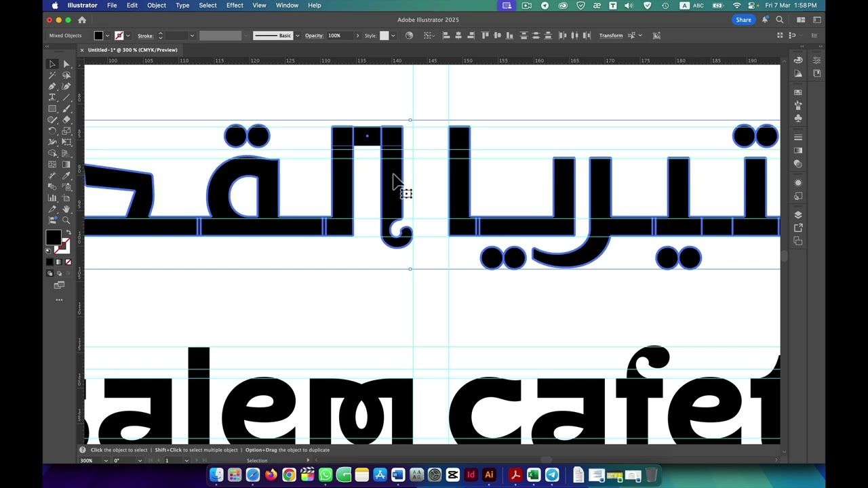Click Recolor Artwork icon in control bar
The width and height of the screenshot is (868, 488).
coord(409,35)
